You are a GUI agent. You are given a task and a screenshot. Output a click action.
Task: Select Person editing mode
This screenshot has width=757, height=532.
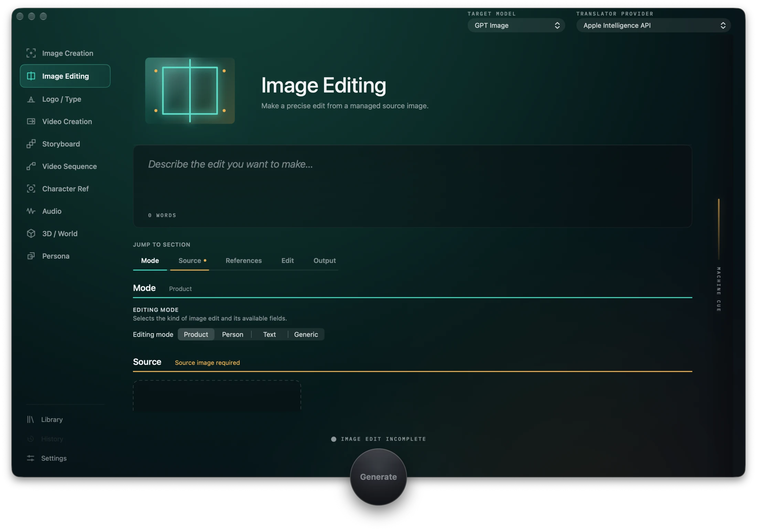233,334
